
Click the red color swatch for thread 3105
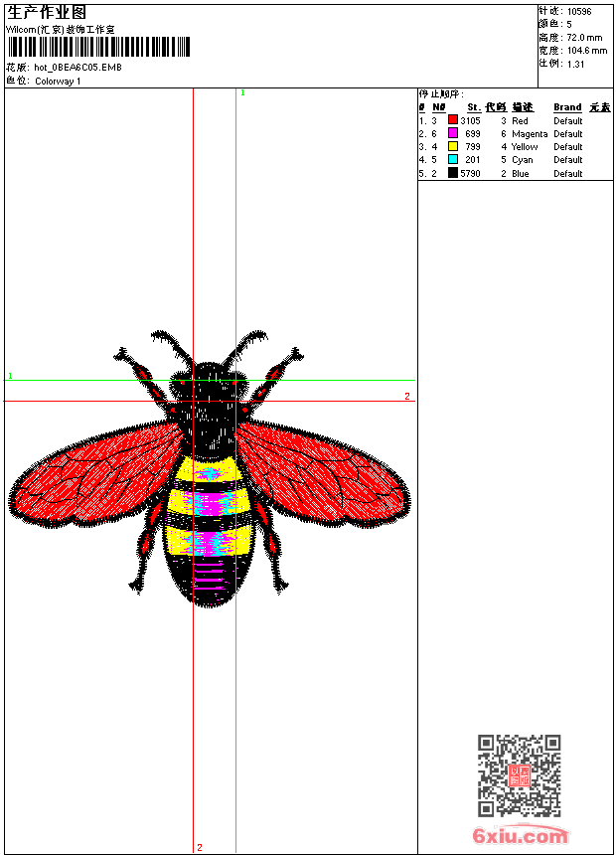click(x=452, y=120)
